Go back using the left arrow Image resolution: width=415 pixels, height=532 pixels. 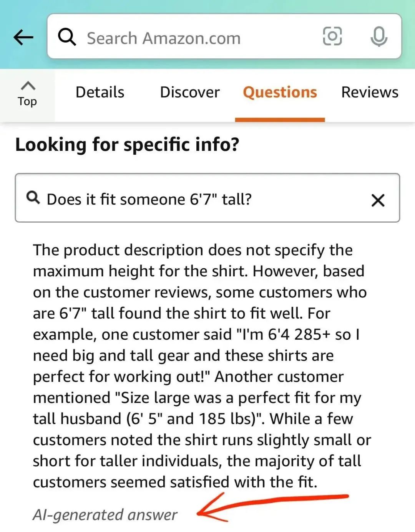(x=23, y=37)
